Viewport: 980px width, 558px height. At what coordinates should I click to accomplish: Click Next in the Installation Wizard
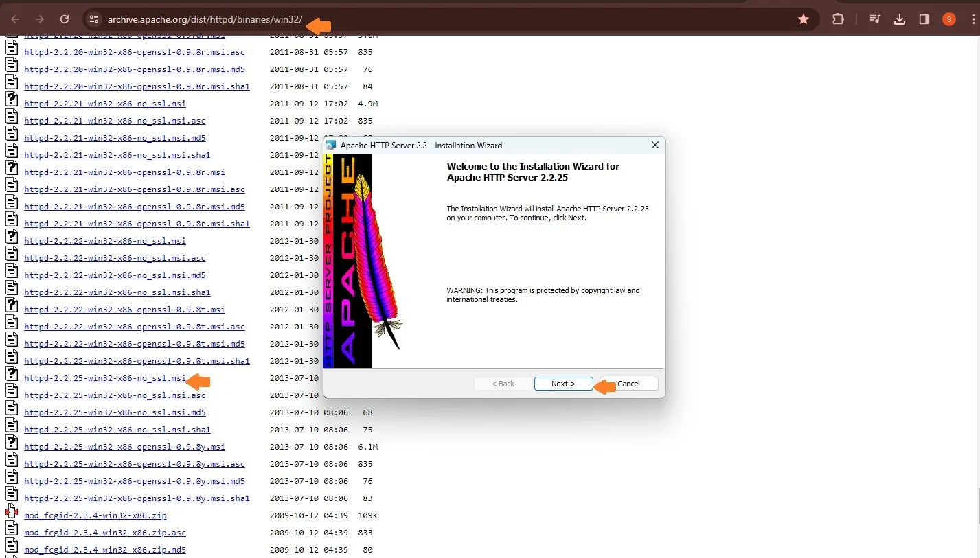point(563,384)
